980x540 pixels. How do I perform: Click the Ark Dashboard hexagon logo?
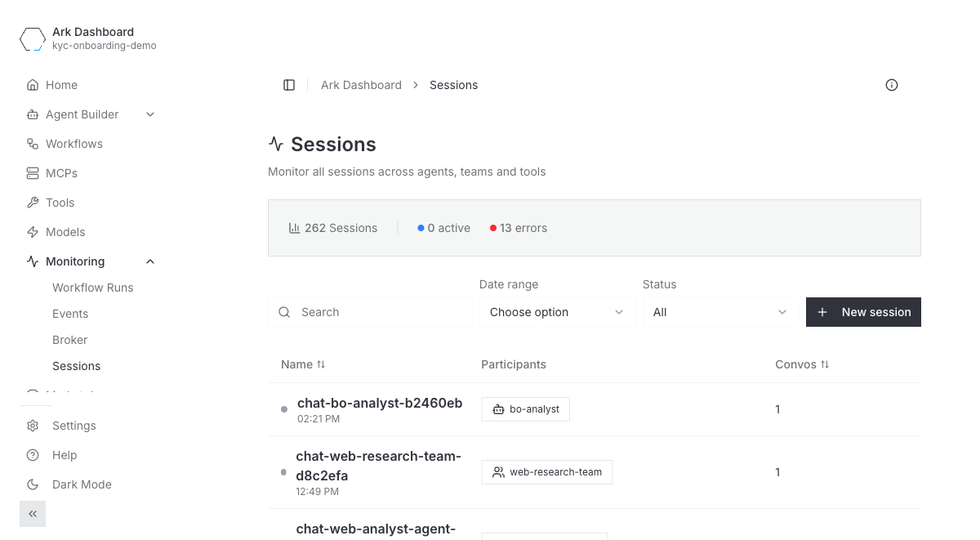point(33,38)
